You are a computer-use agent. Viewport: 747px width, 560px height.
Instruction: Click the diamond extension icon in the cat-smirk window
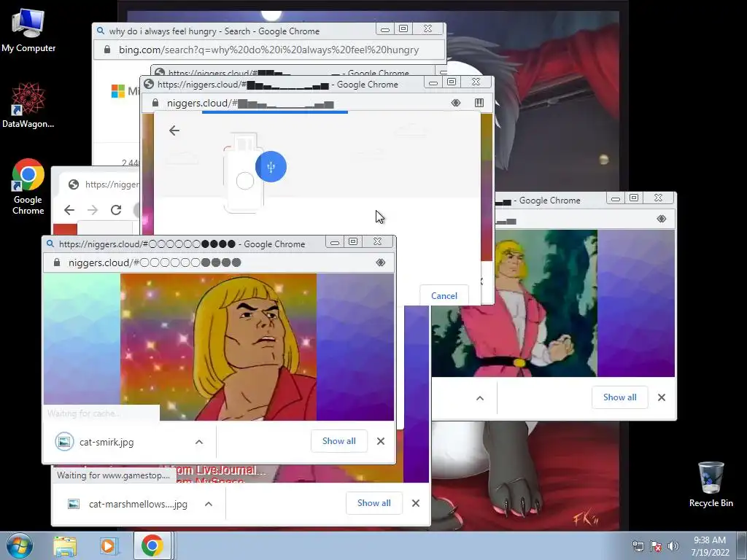(380, 262)
